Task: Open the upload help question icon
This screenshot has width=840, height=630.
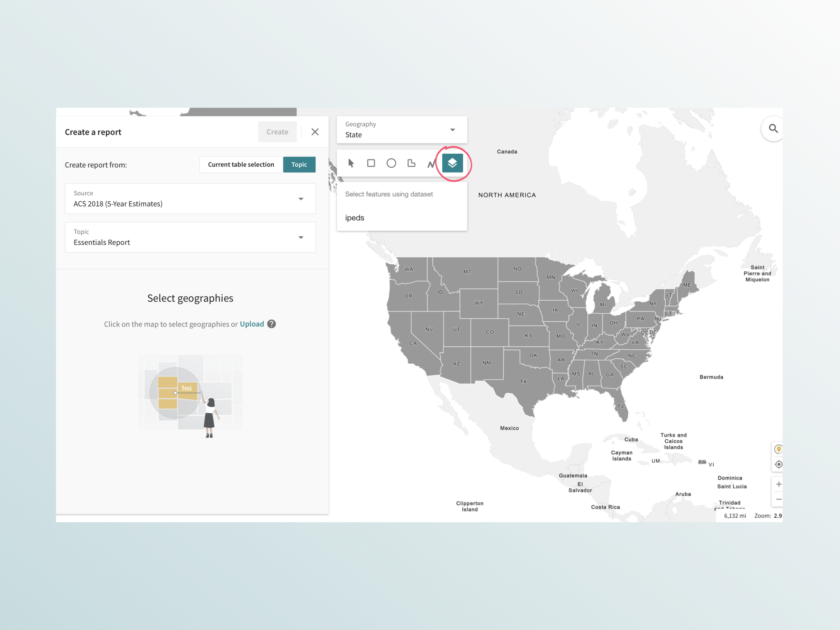Action: (x=272, y=324)
